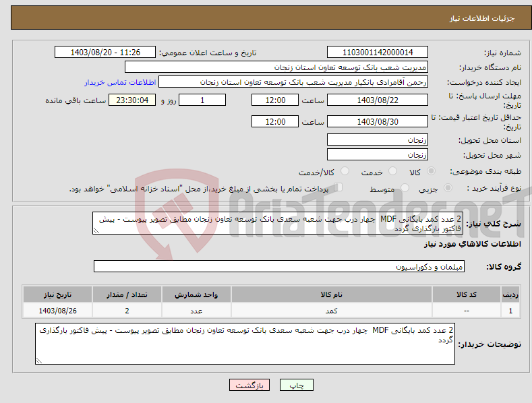The width and height of the screenshot is (532, 403).
Task: Click table cell 1403/08/26 need date
Action: [58, 311]
